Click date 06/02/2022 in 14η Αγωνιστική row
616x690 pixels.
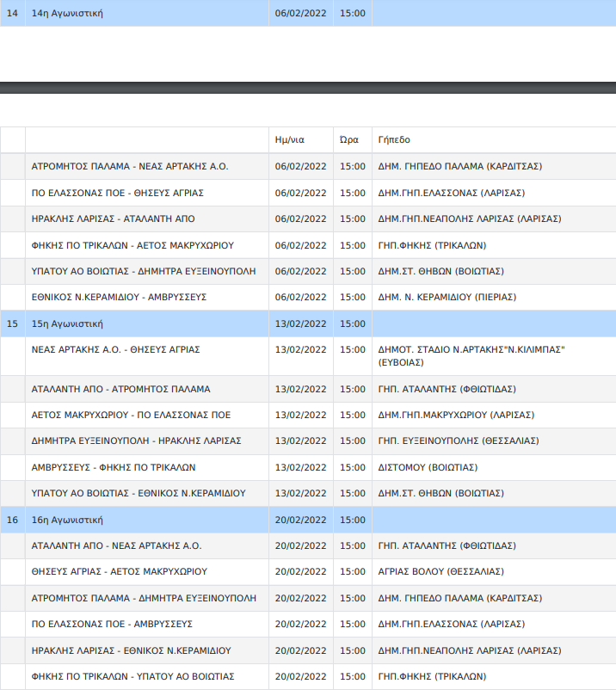point(300,13)
